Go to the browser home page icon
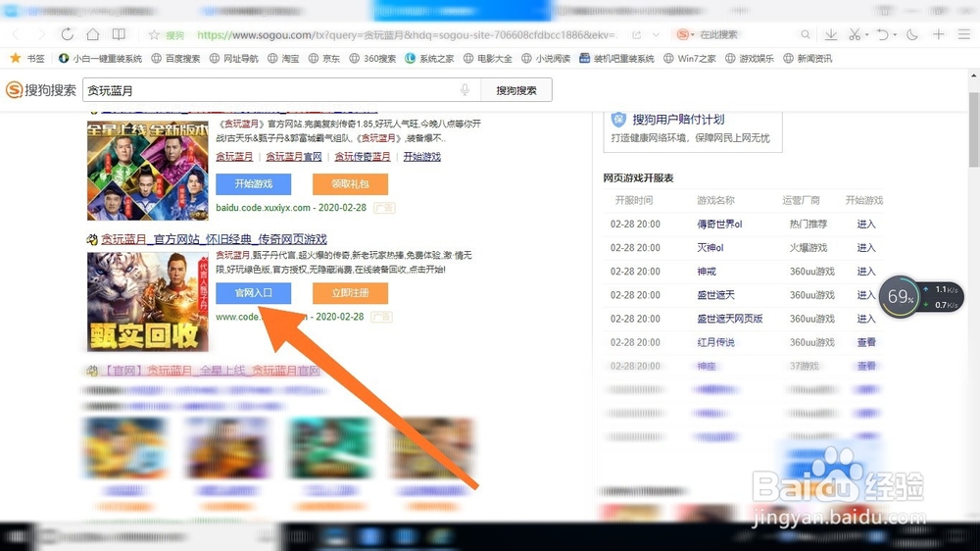The height and width of the screenshot is (551, 980). coord(92,34)
